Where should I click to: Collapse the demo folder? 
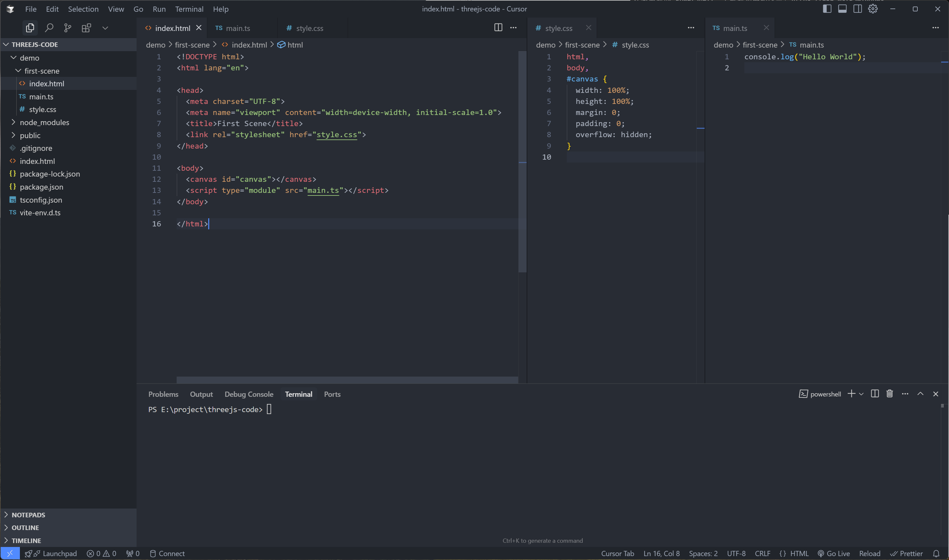click(68, 58)
